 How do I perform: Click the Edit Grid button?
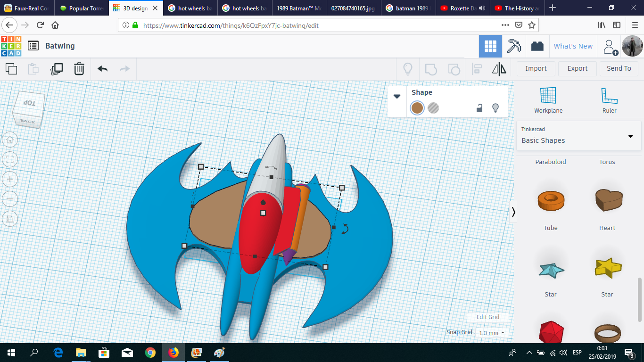[488, 317]
